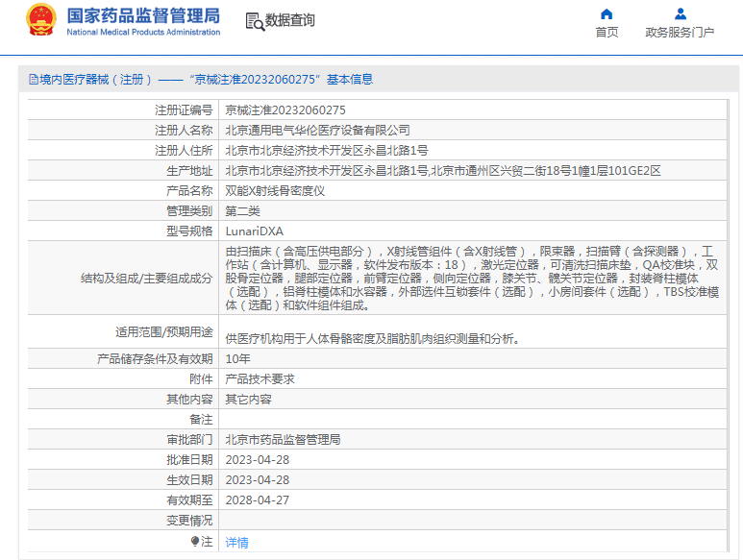Viewport: 743px width, 560px height.
Task: Select registration number 京械注准20232060275 cell
Action: pos(285,110)
